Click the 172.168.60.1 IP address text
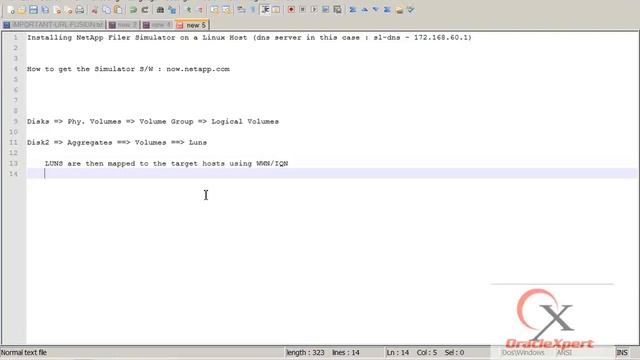The height and width of the screenshot is (360, 640). tap(441, 38)
